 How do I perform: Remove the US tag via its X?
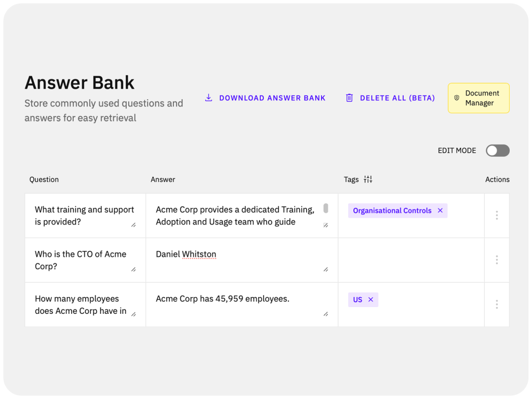click(370, 300)
